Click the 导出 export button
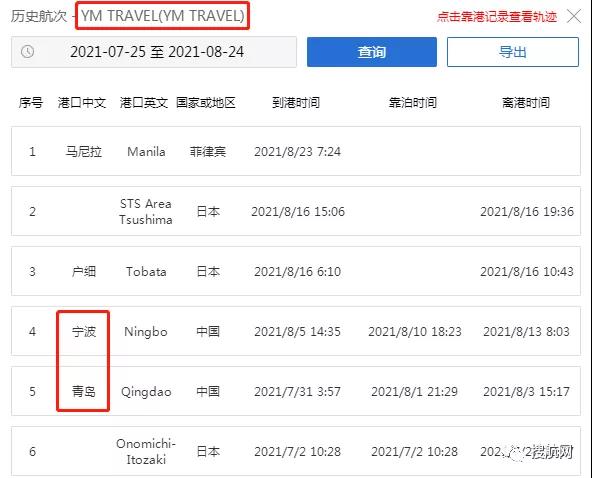The width and height of the screenshot is (592, 478). pyautogui.click(x=513, y=52)
